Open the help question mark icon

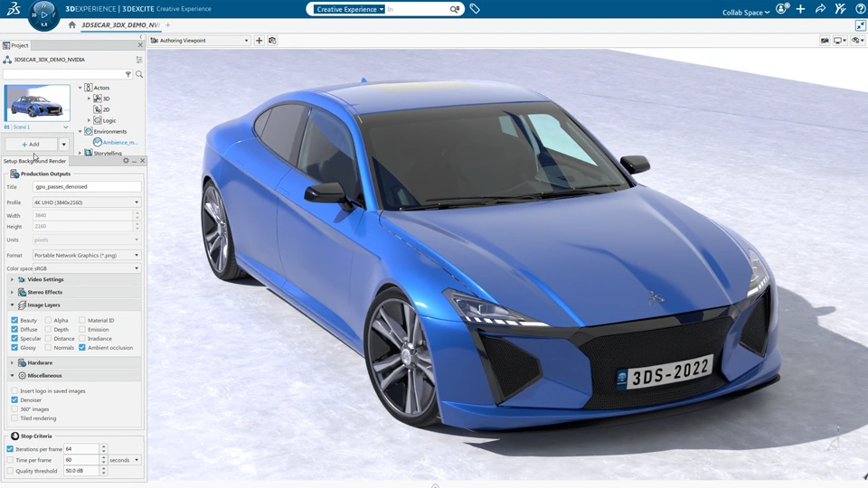(x=860, y=9)
